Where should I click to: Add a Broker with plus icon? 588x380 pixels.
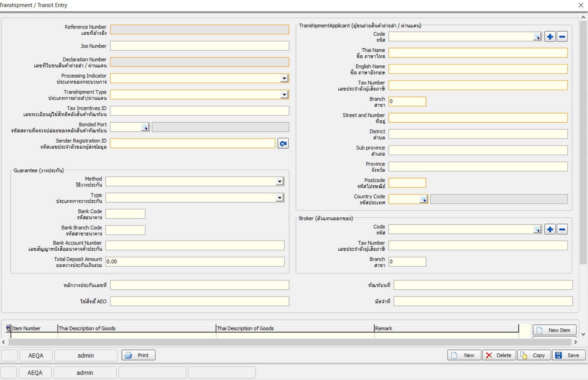click(x=550, y=229)
